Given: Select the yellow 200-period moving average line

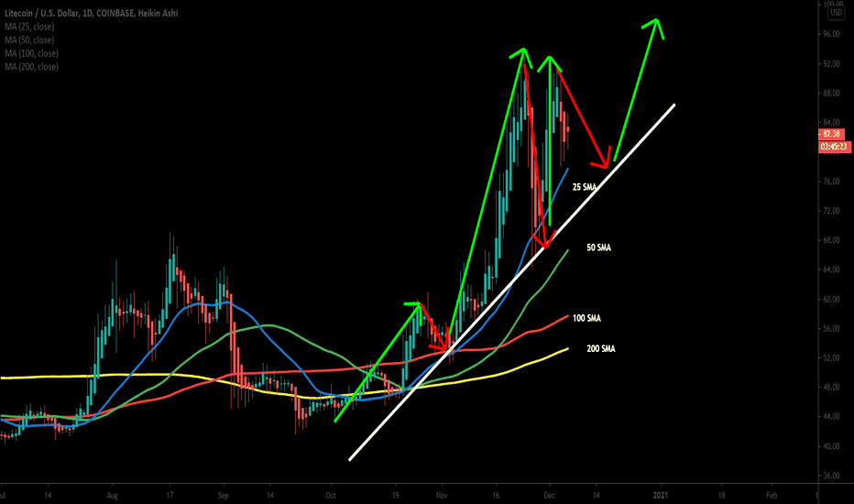Looking at the screenshot, I should pos(163,375).
